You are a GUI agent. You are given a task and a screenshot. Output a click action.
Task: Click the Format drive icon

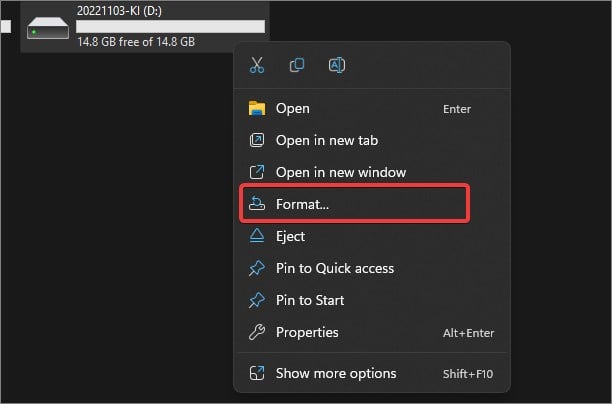pyautogui.click(x=257, y=204)
